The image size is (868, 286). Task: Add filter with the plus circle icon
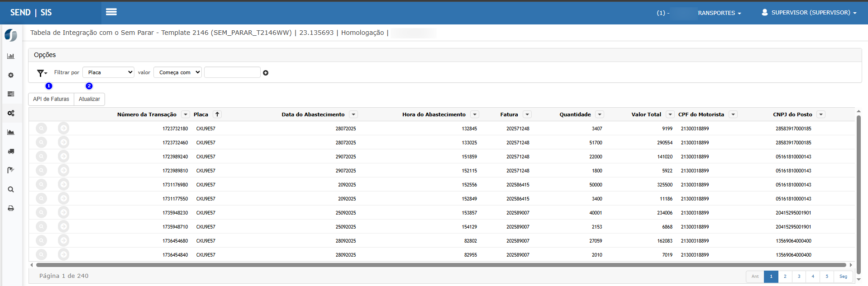click(x=266, y=73)
